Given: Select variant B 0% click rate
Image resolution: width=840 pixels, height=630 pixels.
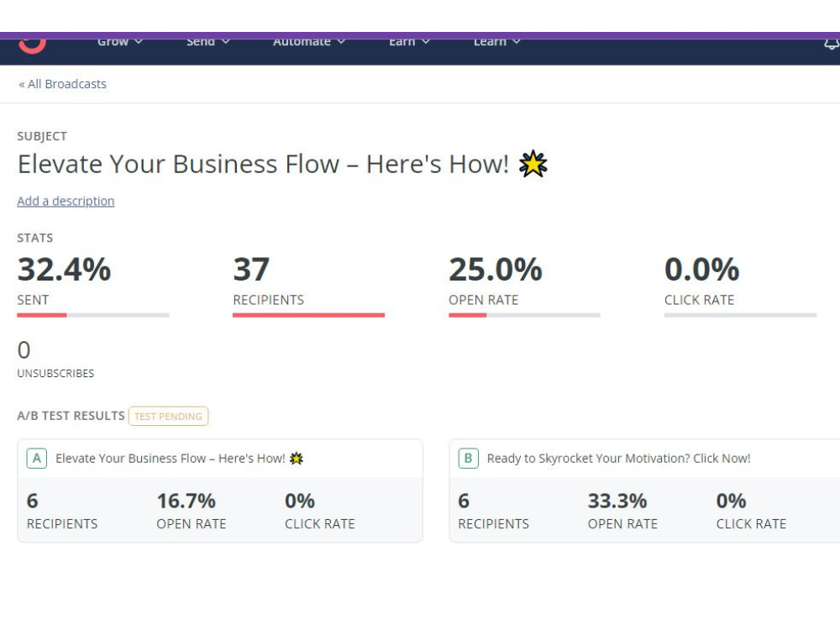Looking at the screenshot, I should click(x=732, y=501).
